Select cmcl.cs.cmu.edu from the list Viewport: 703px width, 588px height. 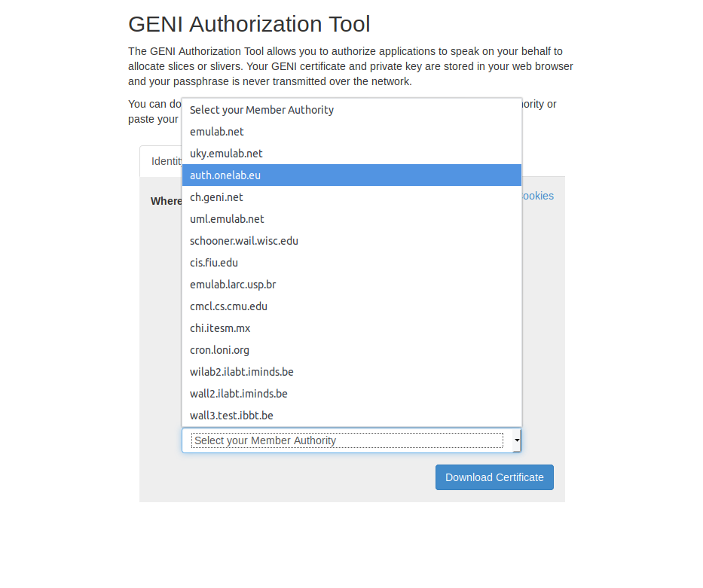(228, 306)
